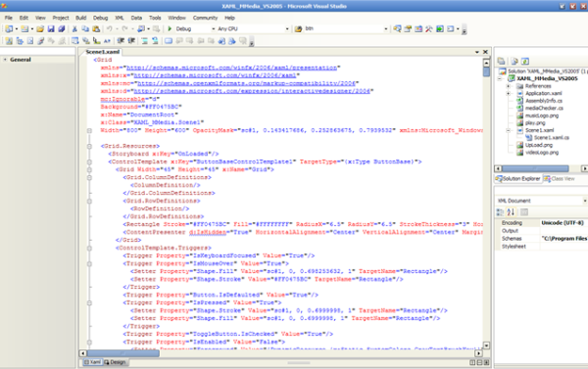This screenshot has width=588, height=369.
Task: Click the Open File folder icon
Action: 40,28
